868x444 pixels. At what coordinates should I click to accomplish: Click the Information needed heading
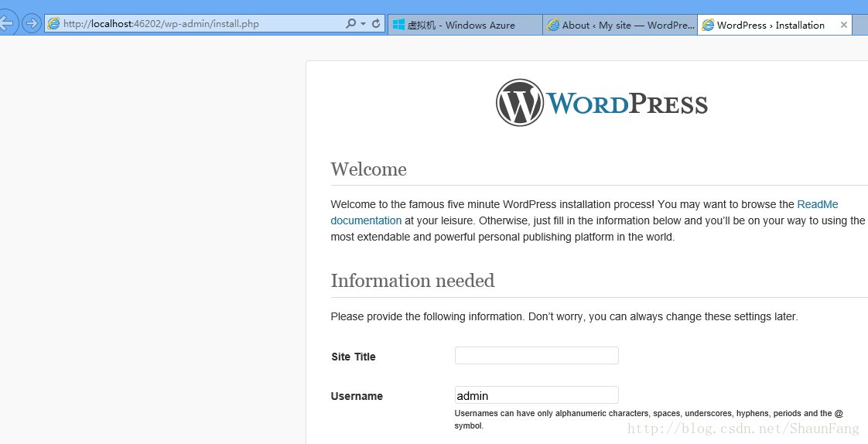coord(412,281)
